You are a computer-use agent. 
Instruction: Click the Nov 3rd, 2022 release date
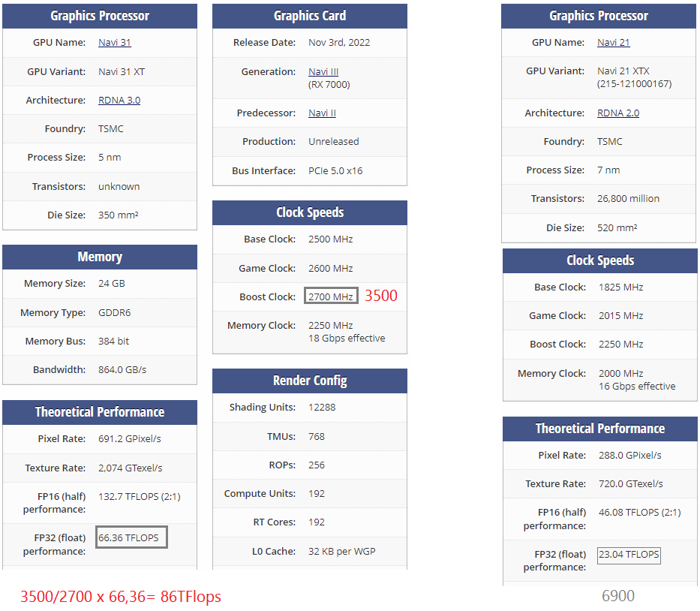339,43
